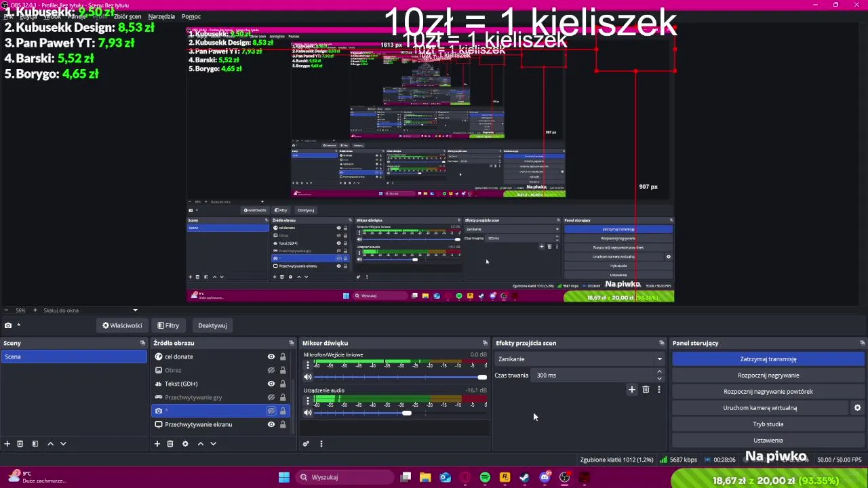Move source up with arrow
This screenshot has width=868, height=488.
tap(200, 444)
